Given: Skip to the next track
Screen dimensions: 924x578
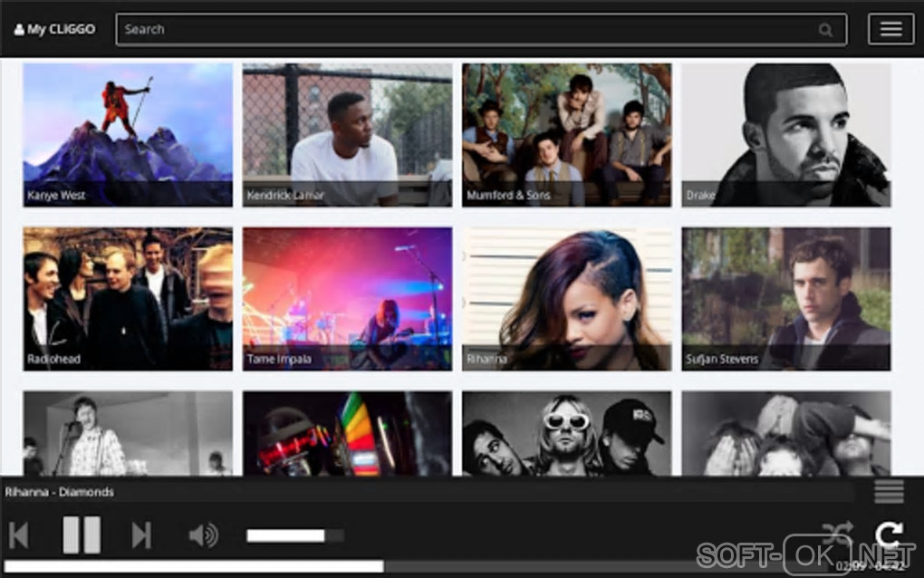Looking at the screenshot, I should click(x=141, y=535).
